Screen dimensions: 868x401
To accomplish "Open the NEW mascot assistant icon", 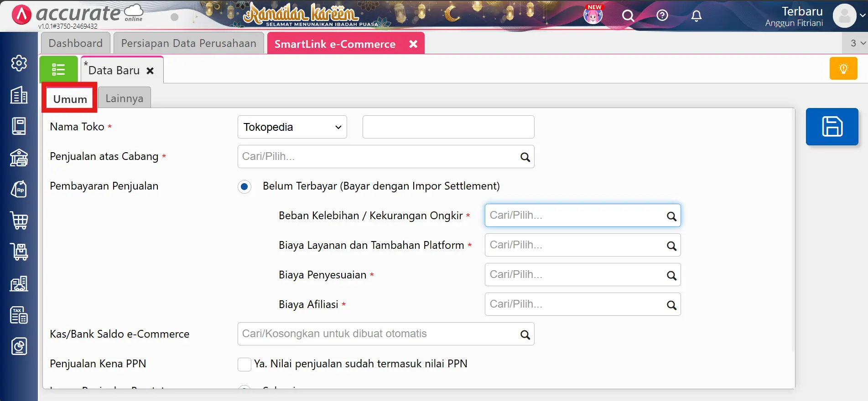I will (593, 15).
